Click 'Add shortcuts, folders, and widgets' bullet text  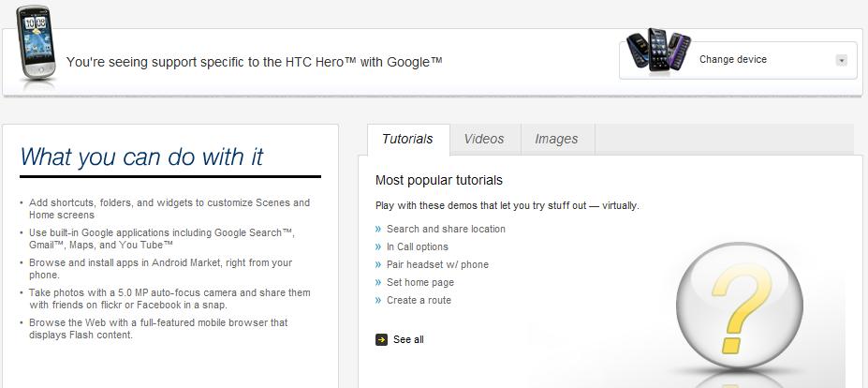tap(169, 209)
